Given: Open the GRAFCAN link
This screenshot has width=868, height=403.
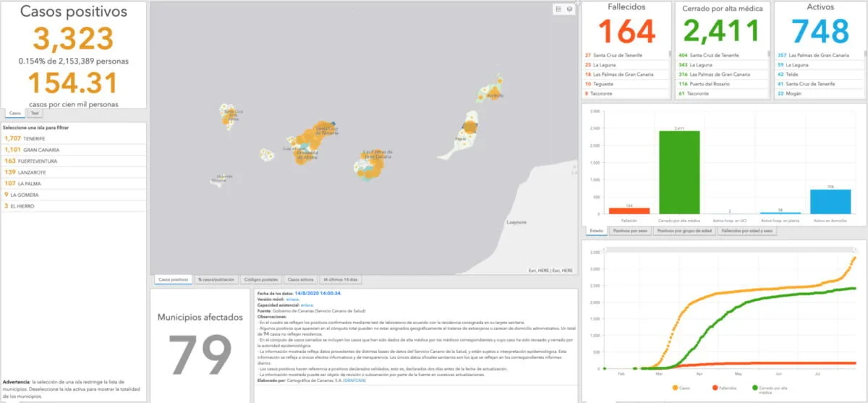Looking at the screenshot, I should pyautogui.click(x=355, y=381).
